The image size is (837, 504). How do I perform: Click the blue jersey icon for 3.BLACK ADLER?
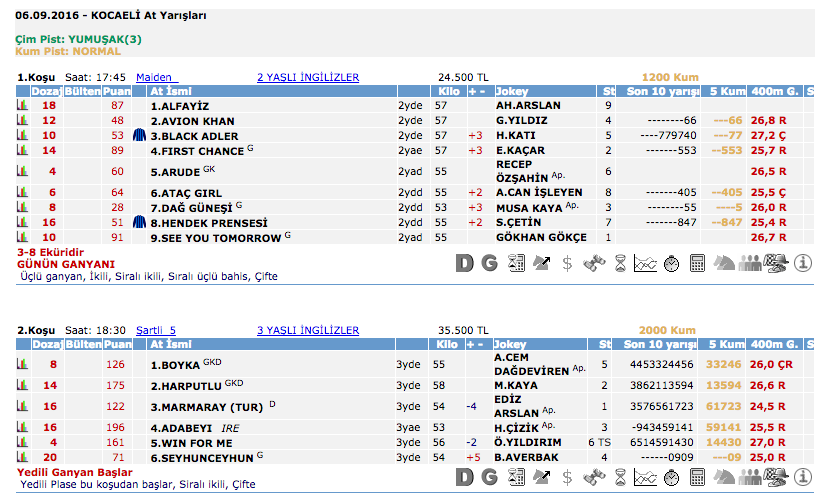point(139,136)
